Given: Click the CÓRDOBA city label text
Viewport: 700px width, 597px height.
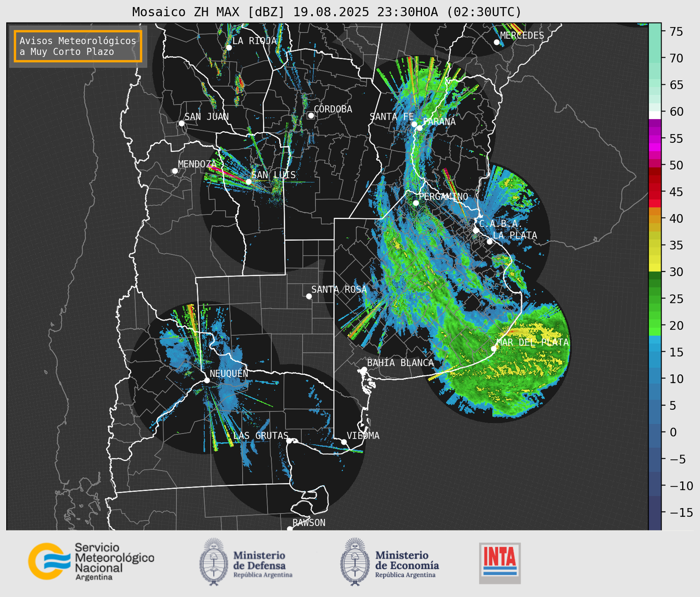Looking at the screenshot, I should pos(333,109).
